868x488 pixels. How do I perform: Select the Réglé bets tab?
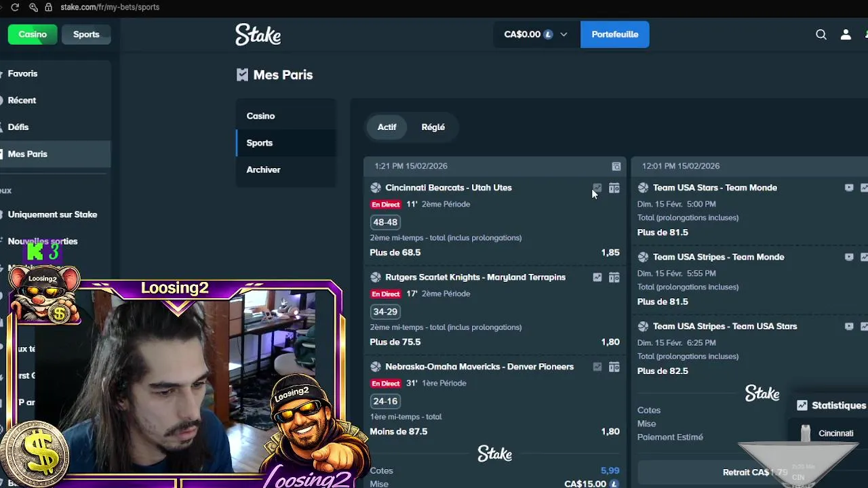pyautogui.click(x=433, y=127)
